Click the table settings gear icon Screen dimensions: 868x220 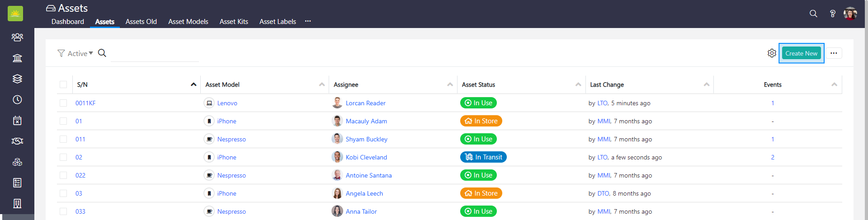tap(772, 53)
